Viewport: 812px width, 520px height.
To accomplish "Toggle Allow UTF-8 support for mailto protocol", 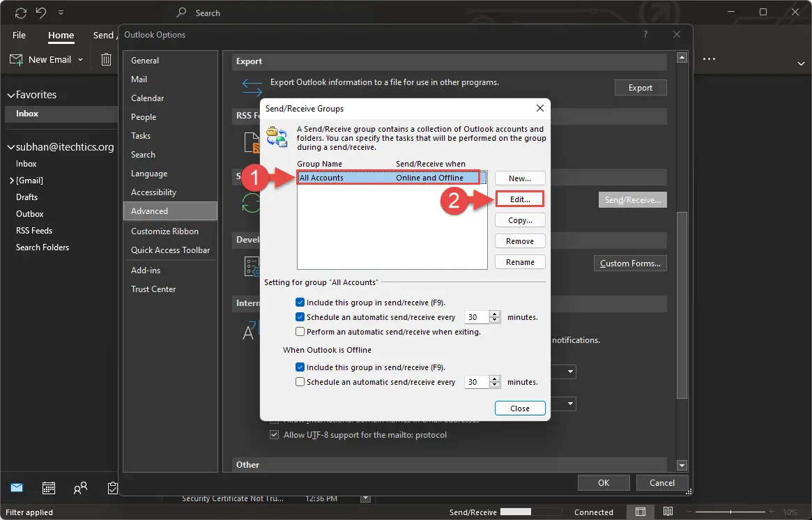I will coord(275,434).
